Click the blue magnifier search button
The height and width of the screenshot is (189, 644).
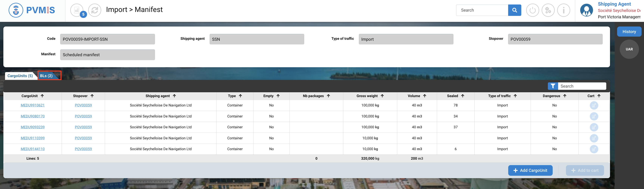point(514,10)
